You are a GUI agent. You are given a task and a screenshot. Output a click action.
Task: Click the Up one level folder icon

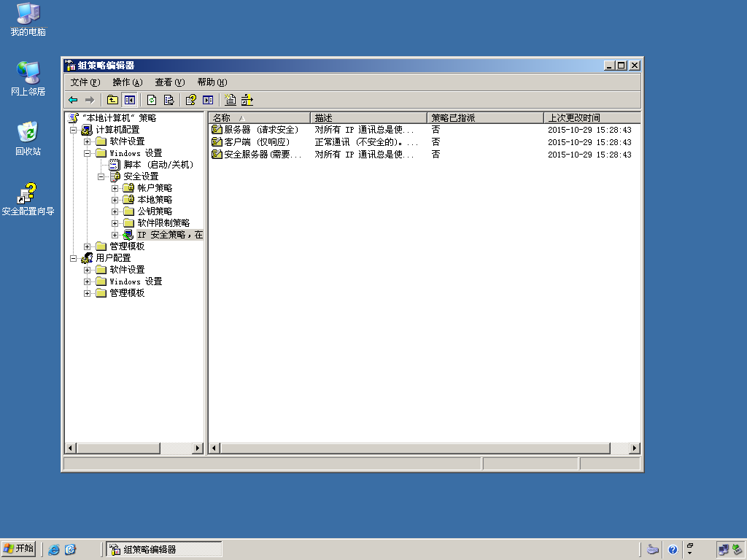tap(112, 100)
